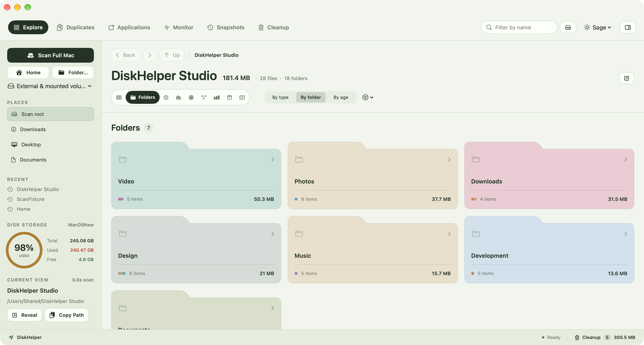Go Back in navigation
This screenshot has width=644, height=345.
pos(125,55)
